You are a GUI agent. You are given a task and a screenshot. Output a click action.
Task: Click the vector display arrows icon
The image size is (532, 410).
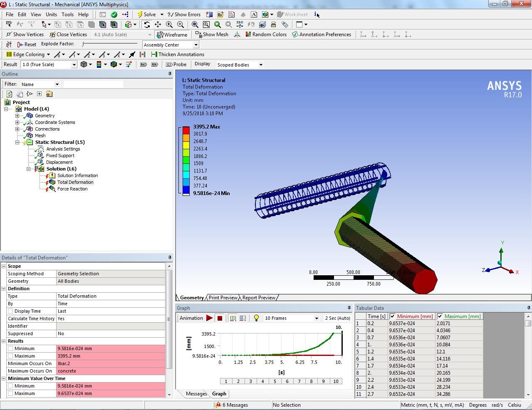point(129,64)
